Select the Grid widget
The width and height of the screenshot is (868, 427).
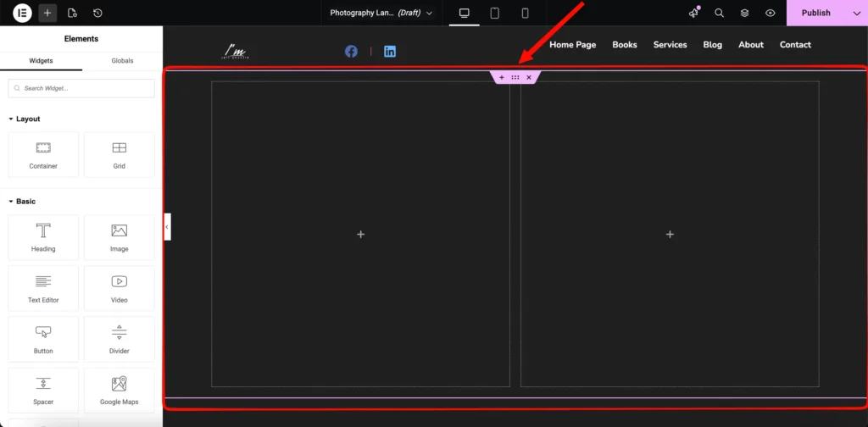pos(119,154)
